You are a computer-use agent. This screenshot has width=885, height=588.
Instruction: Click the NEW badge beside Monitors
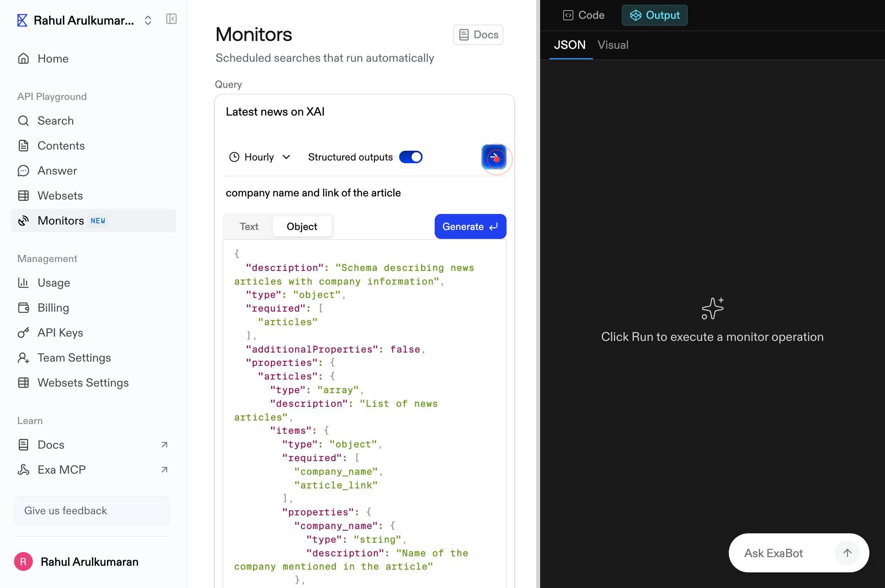pos(98,221)
